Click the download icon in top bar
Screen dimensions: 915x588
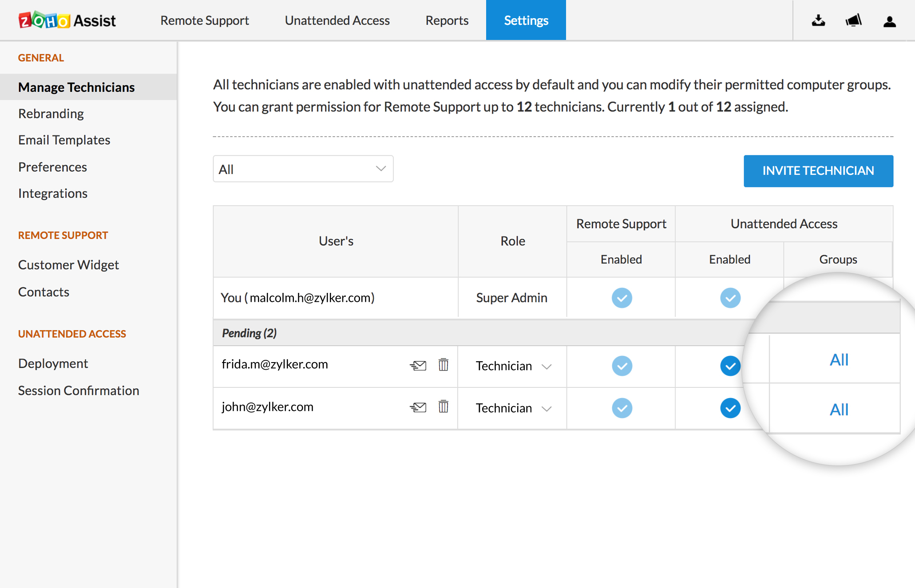pyautogui.click(x=818, y=21)
